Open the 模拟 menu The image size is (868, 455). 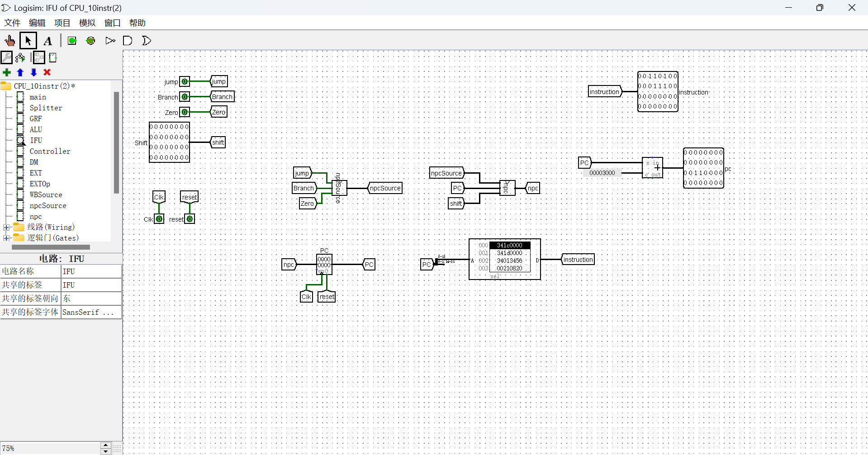tap(87, 23)
